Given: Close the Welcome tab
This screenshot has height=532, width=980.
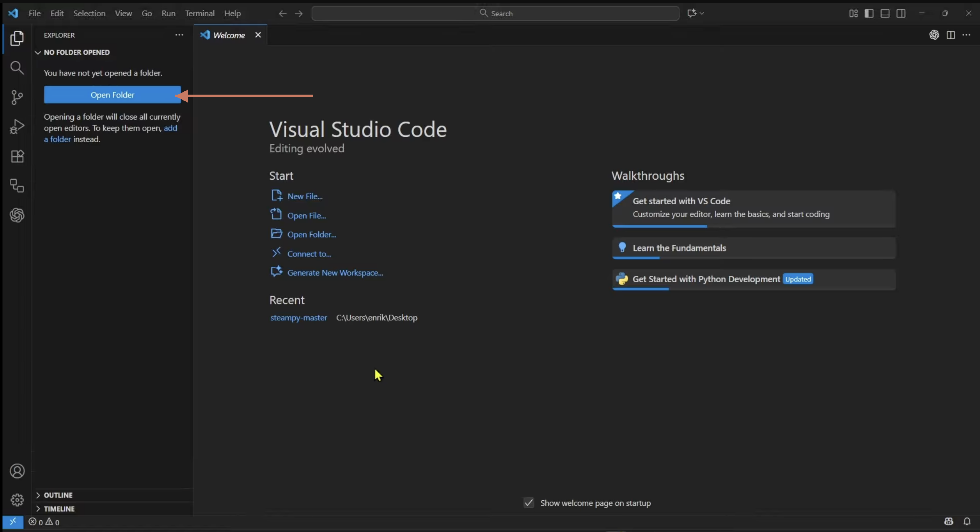Looking at the screenshot, I should click(258, 35).
